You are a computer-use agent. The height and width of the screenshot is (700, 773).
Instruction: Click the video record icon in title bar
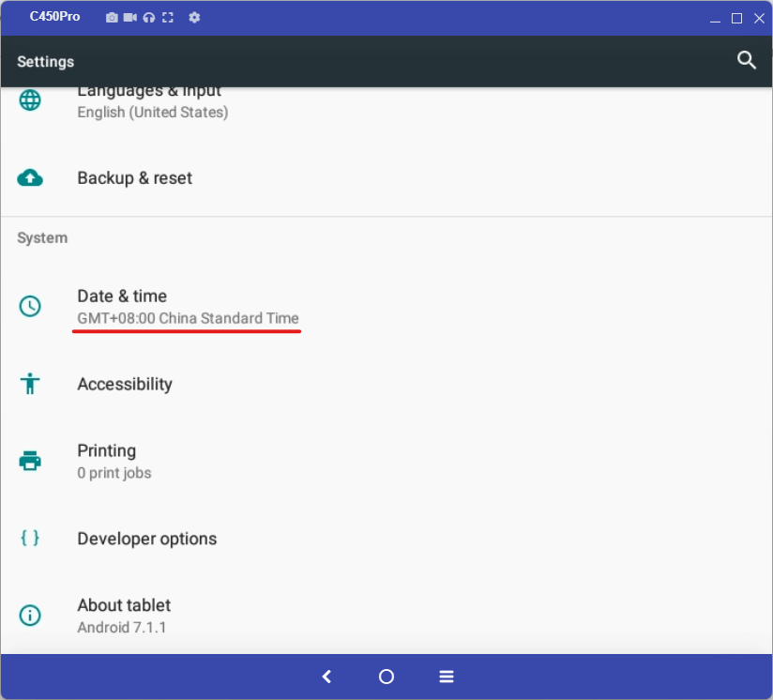point(130,18)
